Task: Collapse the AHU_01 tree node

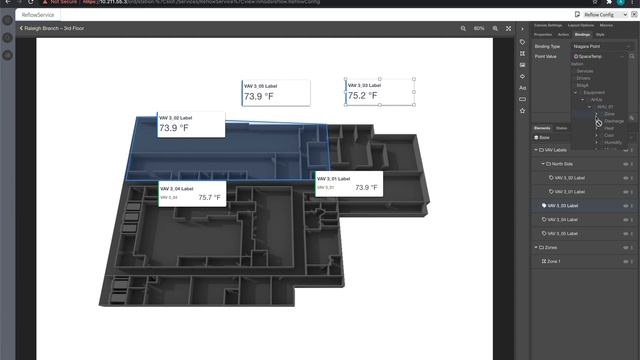Action: click(x=589, y=107)
